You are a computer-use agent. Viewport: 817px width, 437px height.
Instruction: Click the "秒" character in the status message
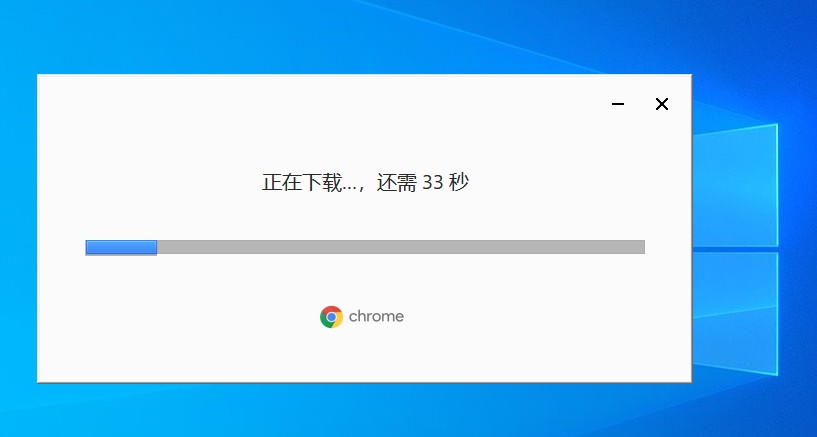point(459,182)
